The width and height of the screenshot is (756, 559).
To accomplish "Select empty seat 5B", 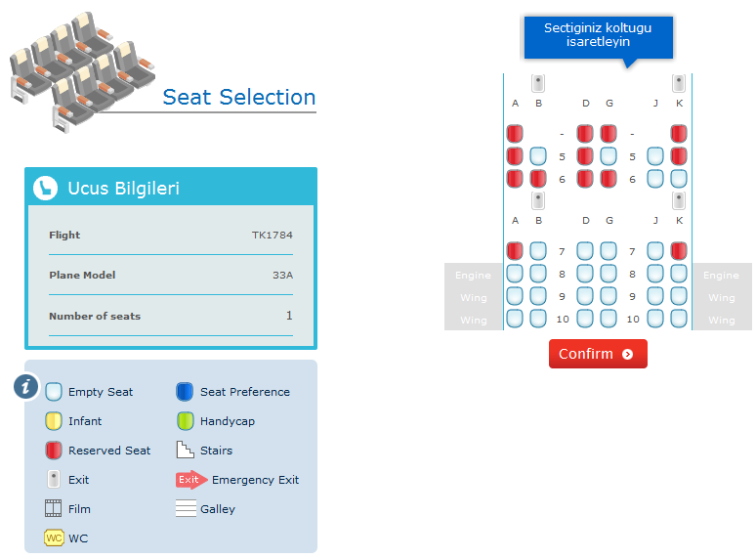I will (x=538, y=156).
